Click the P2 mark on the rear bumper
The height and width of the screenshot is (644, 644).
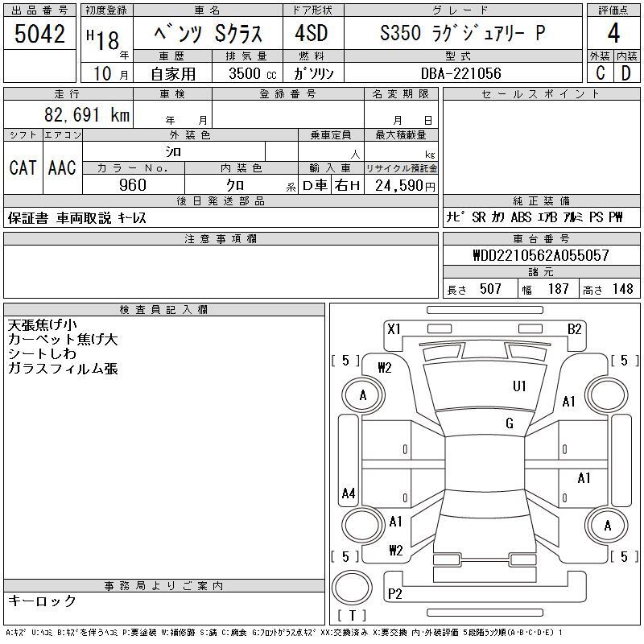click(394, 593)
